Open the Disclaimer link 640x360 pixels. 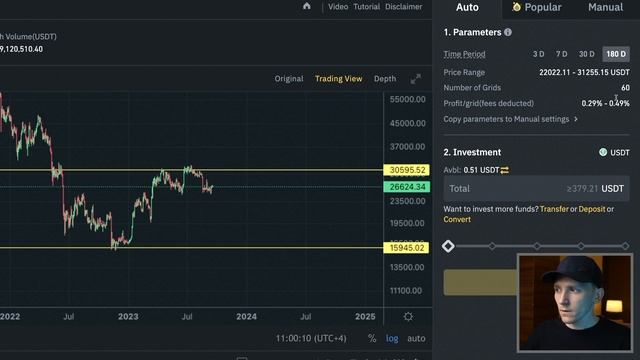click(404, 7)
